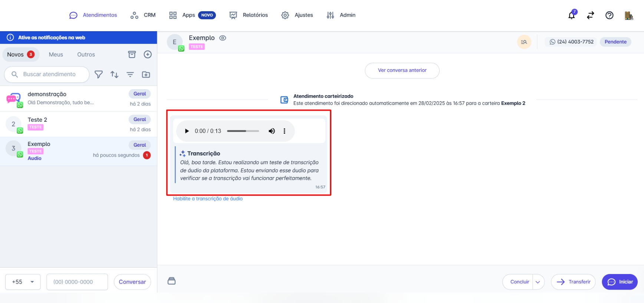Open the help question mark icon
The image size is (644, 303).
[609, 15]
